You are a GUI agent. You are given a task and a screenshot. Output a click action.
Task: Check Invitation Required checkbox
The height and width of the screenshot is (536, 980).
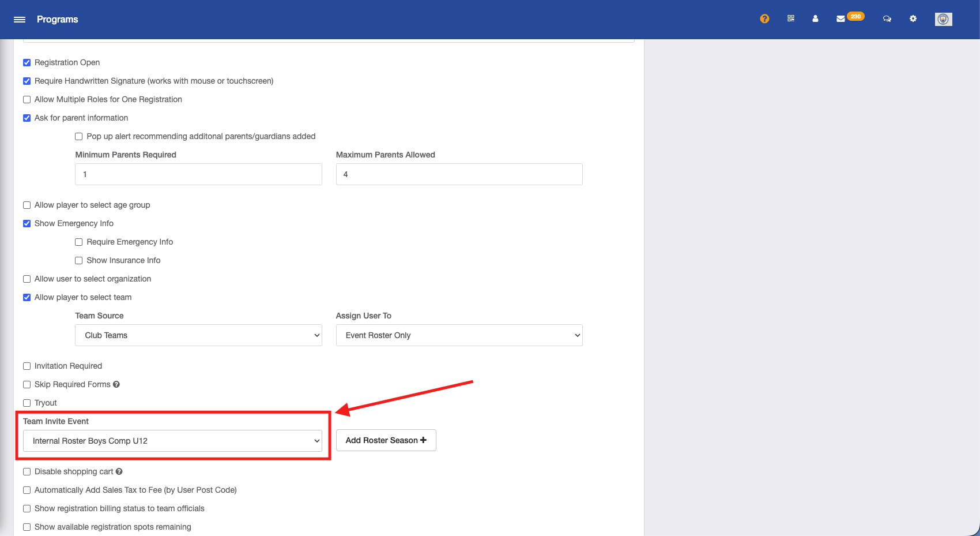(27, 366)
